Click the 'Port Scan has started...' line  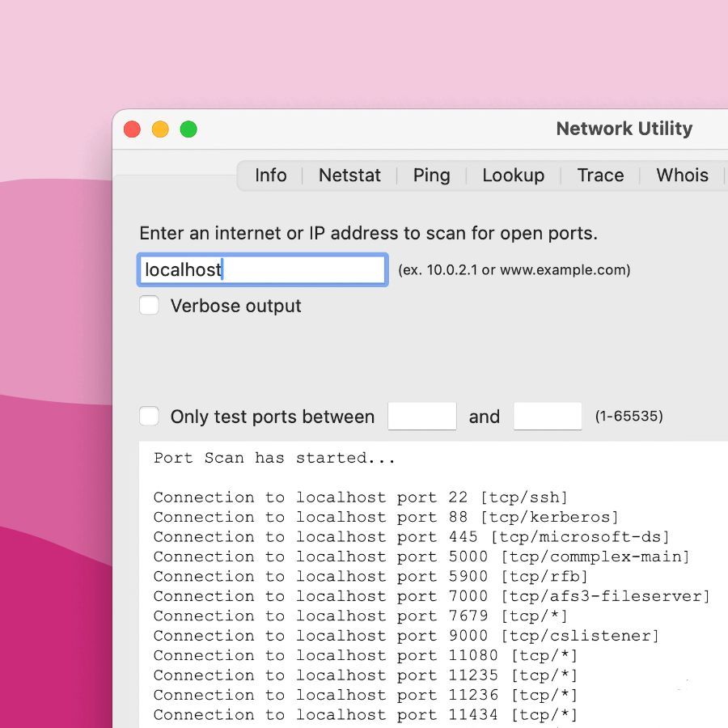coord(274,459)
